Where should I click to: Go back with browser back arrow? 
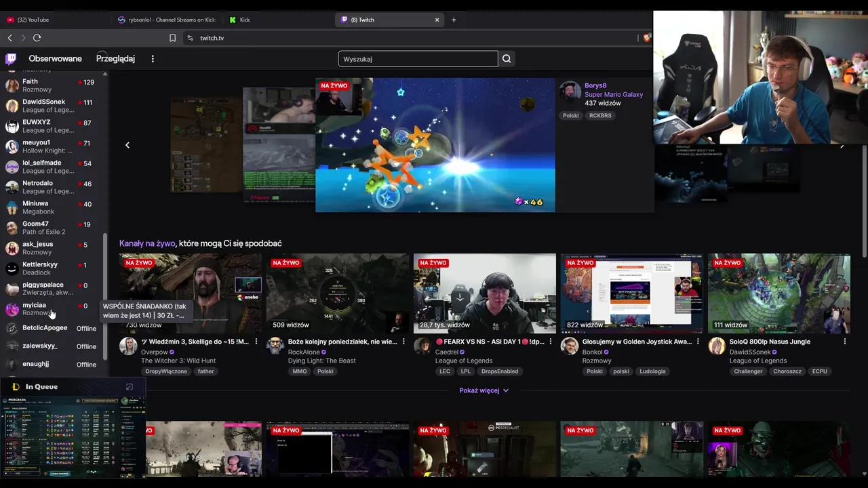[9, 38]
